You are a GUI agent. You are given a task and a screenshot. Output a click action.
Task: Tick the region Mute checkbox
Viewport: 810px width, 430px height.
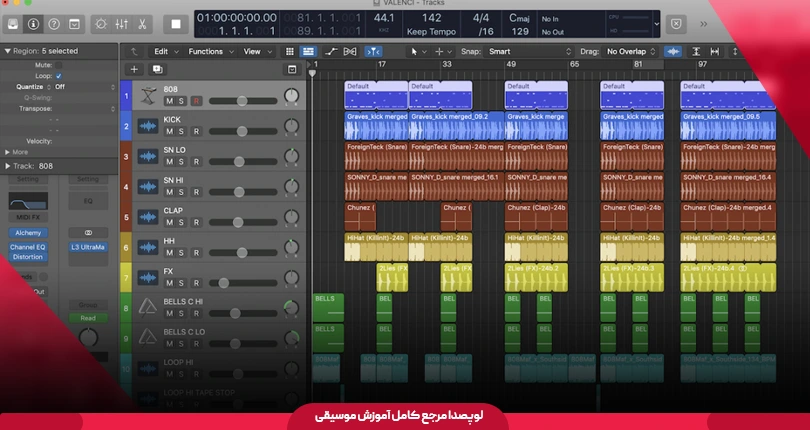coord(58,65)
